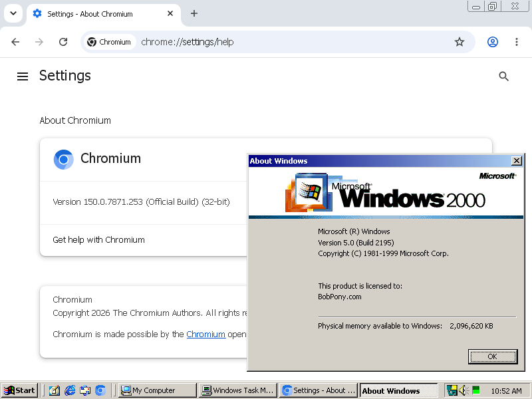Open a new tab with plus button
532x399 pixels.
point(194,13)
